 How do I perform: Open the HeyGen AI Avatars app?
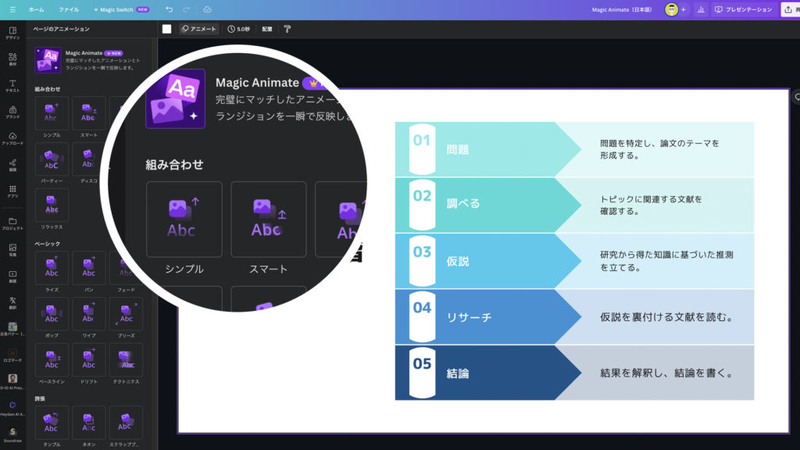coord(12,408)
